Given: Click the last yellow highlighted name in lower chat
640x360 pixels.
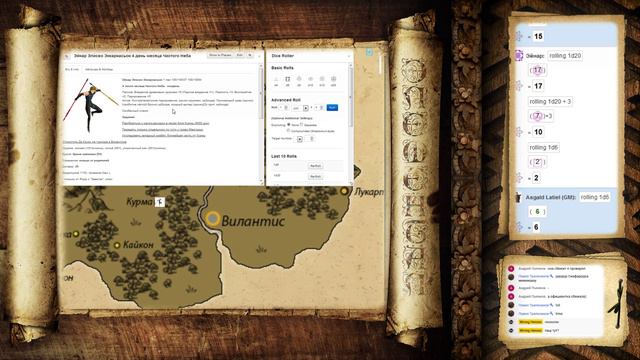Looking at the screenshot, I should (x=530, y=330).
